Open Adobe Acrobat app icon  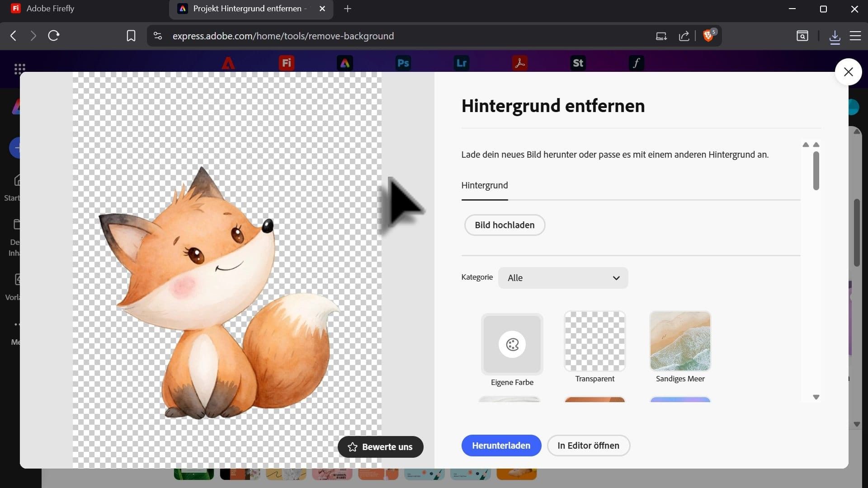pos(519,63)
